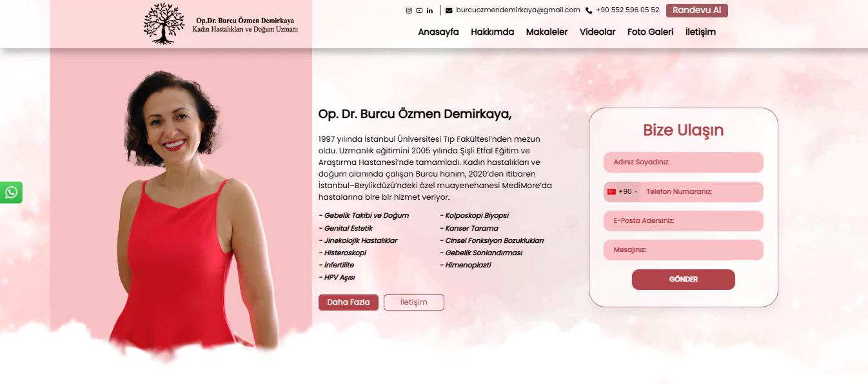Click the burcuozmendemirkaya@gmail.com email link
This screenshot has height=384, width=868.
(x=518, y=10)
